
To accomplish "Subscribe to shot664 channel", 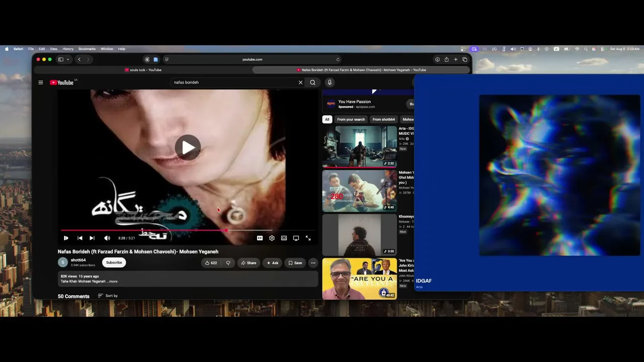I will 114,262.
